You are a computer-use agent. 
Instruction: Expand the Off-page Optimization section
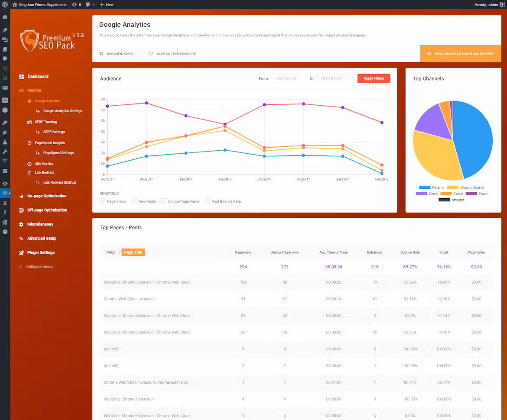tap(47, 210)
